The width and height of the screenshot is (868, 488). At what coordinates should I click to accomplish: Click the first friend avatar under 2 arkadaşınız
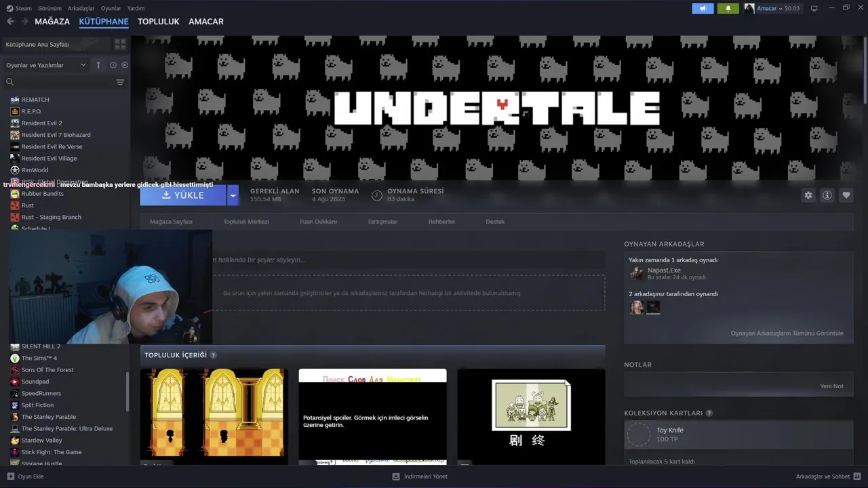point(637,307)
